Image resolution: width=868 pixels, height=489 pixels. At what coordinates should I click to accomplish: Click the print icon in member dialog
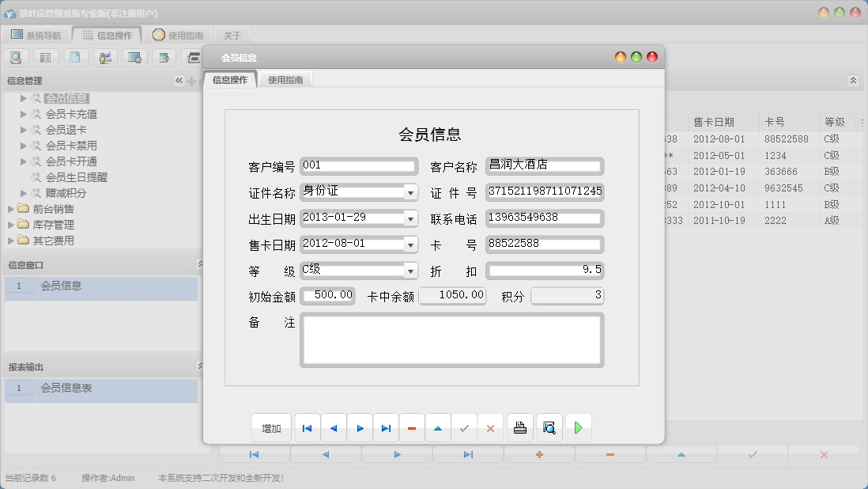[520, 427]
